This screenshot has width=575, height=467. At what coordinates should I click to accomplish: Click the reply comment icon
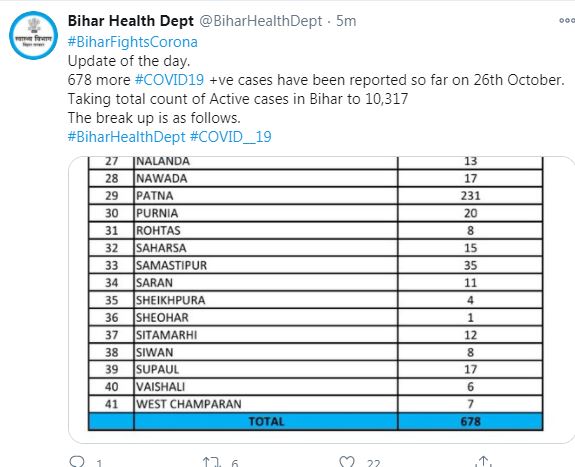77,461
